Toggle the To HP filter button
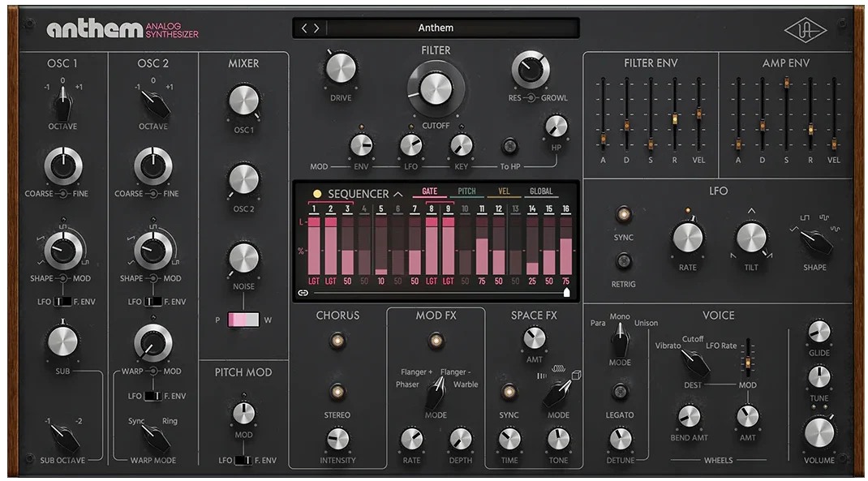This screenshot has width=868, height=481. (509, 145)
